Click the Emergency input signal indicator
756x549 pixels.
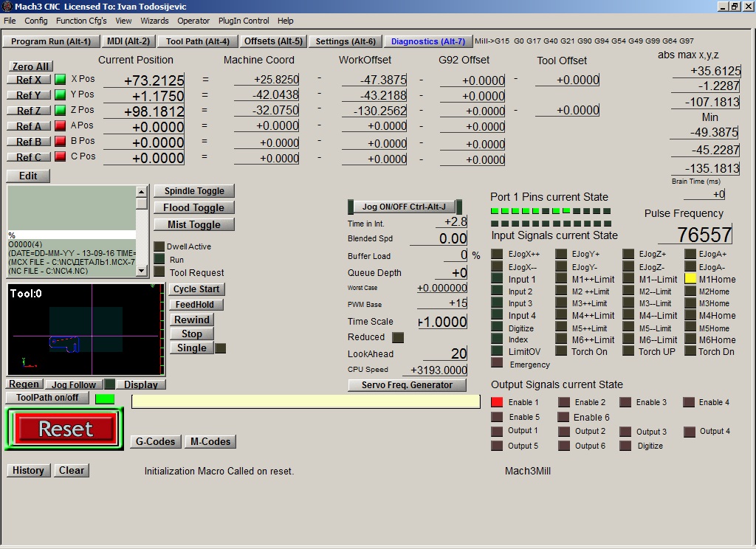click(x=497, y=363)
